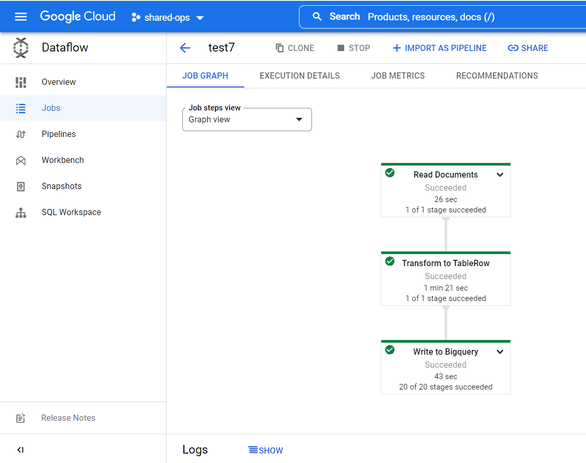The height and width of the screenshot is (463, 586).
Task: Click the test7 job title
Action: 221,47
